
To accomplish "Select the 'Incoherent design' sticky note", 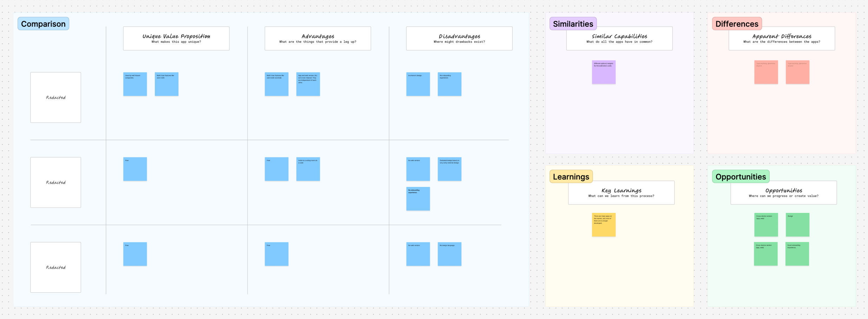I will click(x=418, y=84).
